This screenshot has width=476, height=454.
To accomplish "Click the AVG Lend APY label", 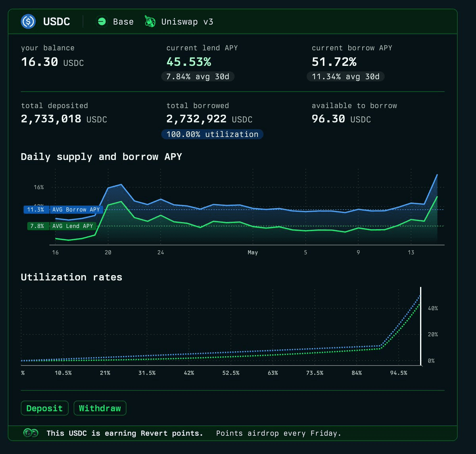I will point(73,226).
